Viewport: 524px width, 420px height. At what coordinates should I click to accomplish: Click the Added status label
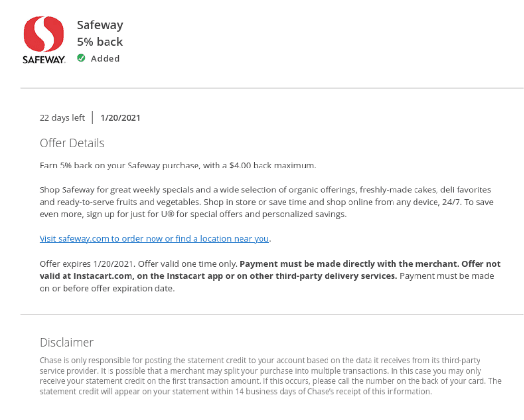tap(105, 59)
